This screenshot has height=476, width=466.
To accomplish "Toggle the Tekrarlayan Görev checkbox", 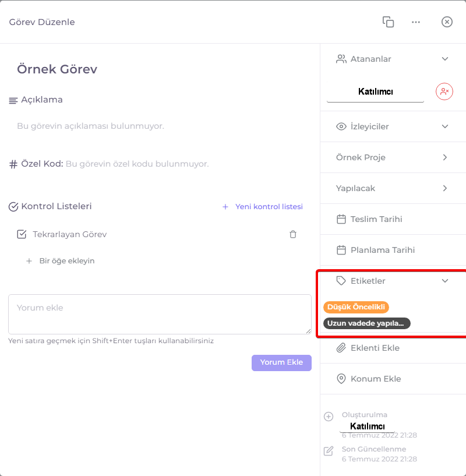I will [x=22, y=234].
